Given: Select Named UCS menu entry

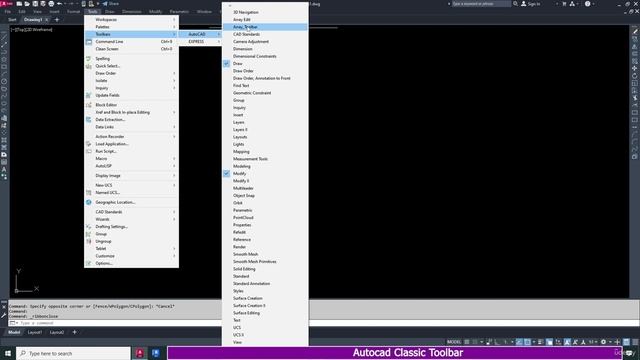Looking at the screenshot, I should pos(131,193).
